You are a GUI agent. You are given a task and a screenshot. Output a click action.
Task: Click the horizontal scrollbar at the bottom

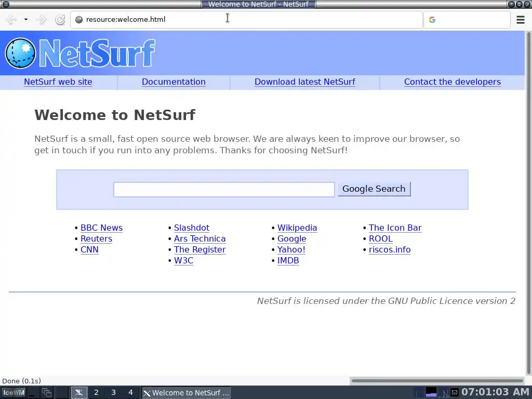tap(437, 381)
